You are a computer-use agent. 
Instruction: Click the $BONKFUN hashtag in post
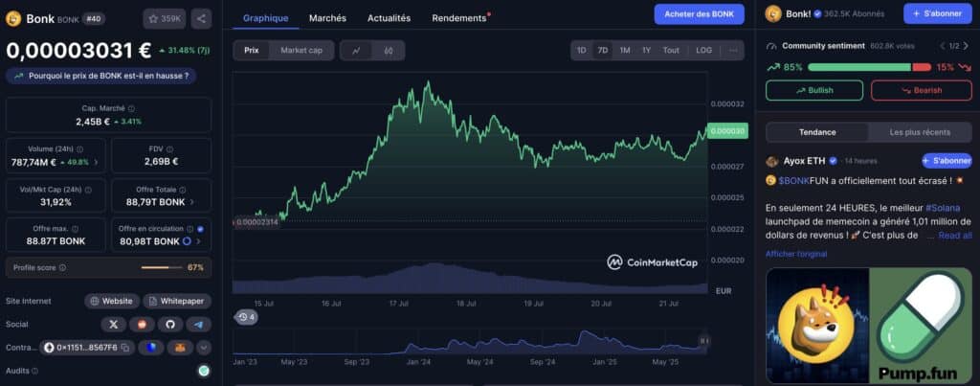coord(791,181)
